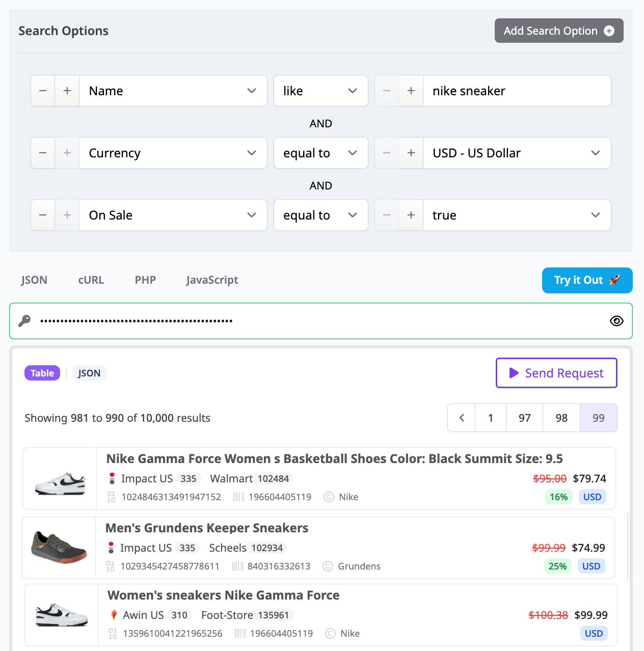Click the Foot-Store 135961 merchant label
The image size is (644, 651).
(x=247, y=615)
